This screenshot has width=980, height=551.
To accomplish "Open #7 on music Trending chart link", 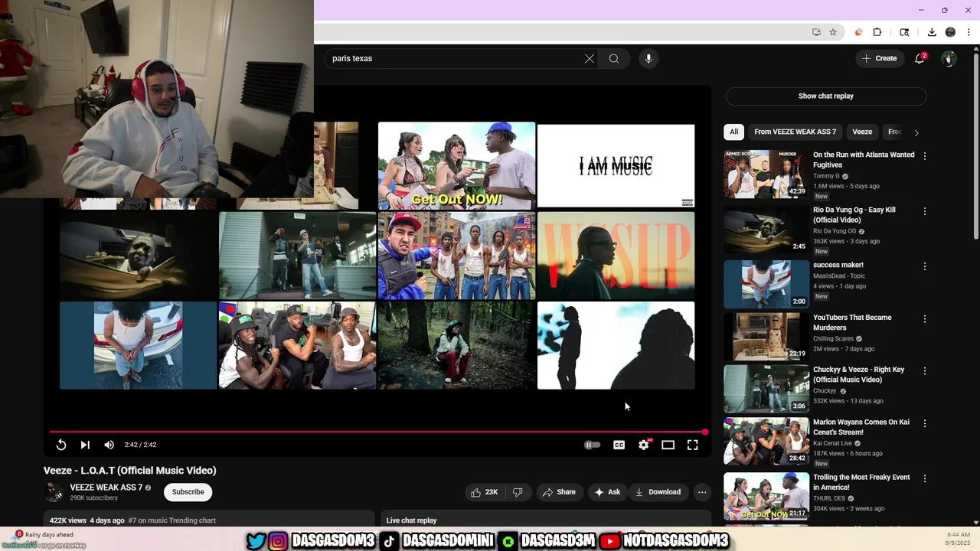I will tap(171, 520).
